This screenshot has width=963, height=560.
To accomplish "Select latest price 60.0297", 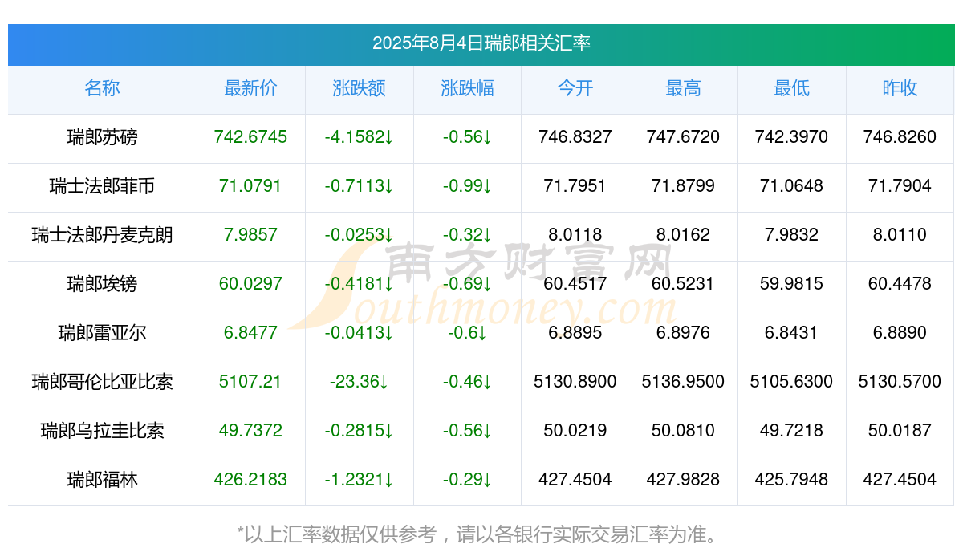I will point(250,283).
